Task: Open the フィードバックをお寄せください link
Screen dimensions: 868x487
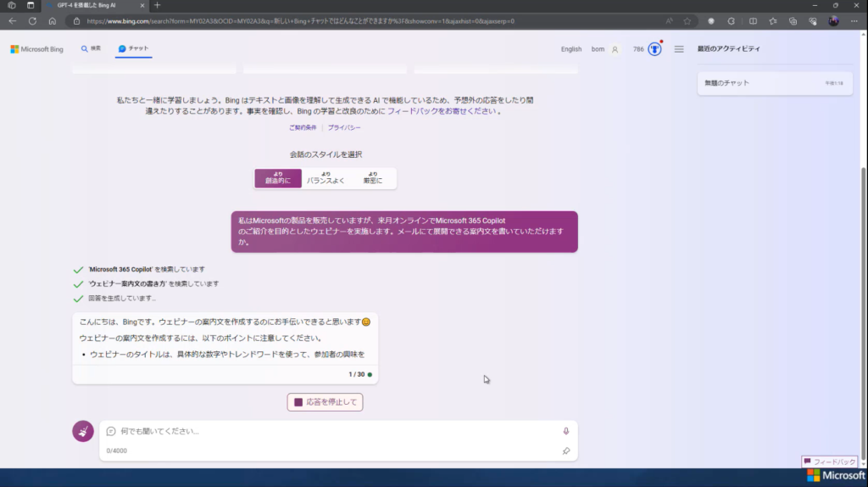Action: 441,111
